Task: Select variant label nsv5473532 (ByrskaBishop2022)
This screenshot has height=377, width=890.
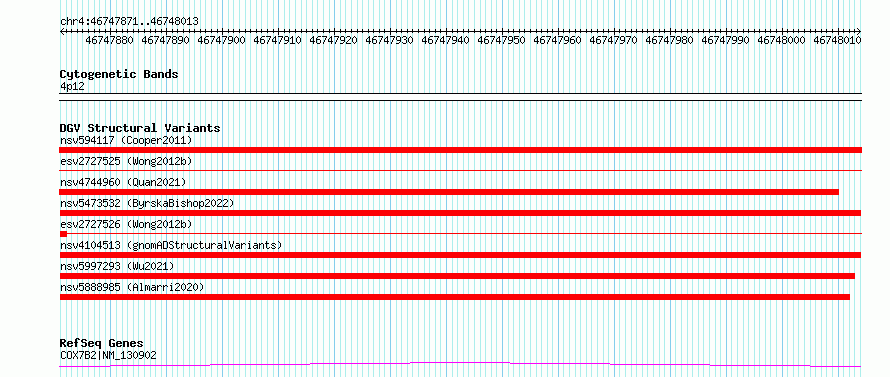Action: (147, 203)
